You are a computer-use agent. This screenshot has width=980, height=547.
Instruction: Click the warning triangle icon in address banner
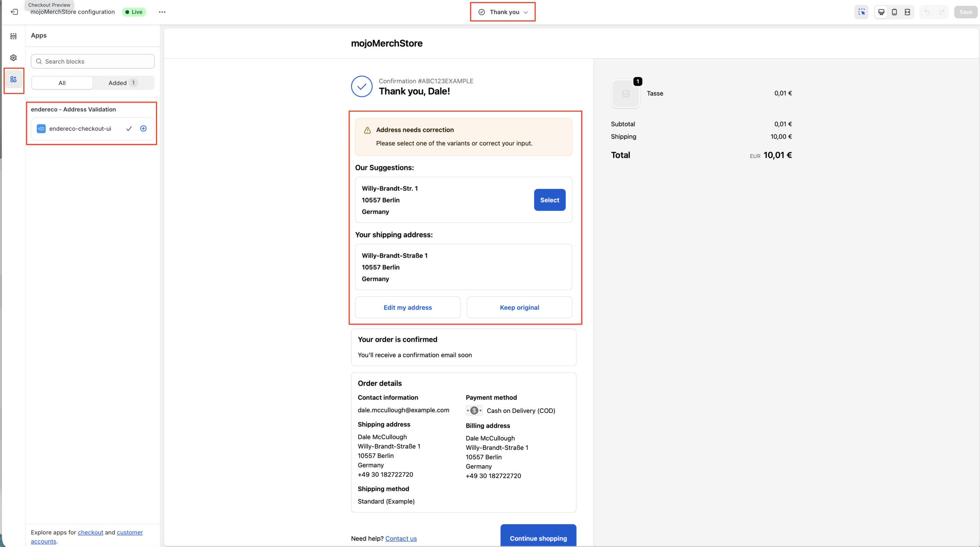(367, 130)
